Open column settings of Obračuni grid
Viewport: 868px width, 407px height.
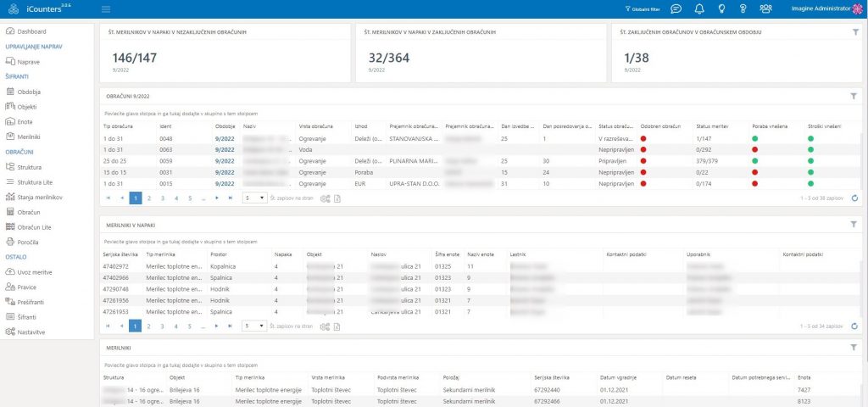[x=325, y=198]
